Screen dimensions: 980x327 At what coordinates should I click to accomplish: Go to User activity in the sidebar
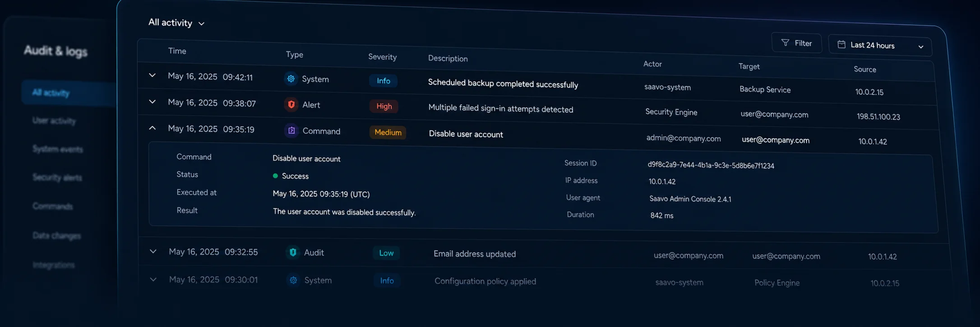(x=54, y=121)
